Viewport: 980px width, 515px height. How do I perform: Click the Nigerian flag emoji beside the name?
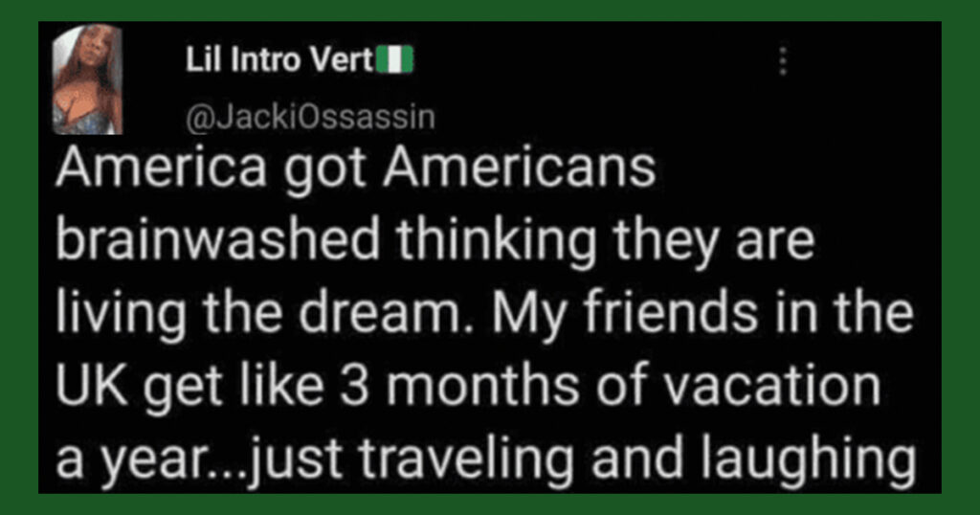(394, 60)
